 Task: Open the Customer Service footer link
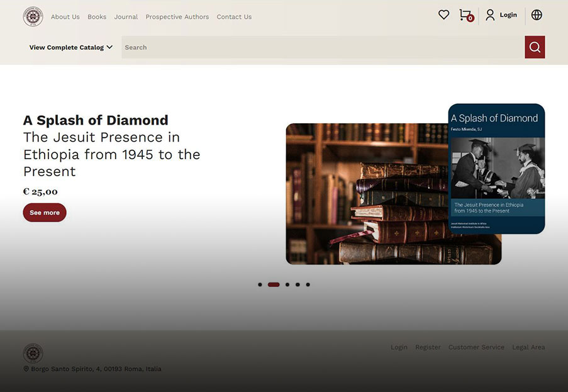tap(476, 347)
